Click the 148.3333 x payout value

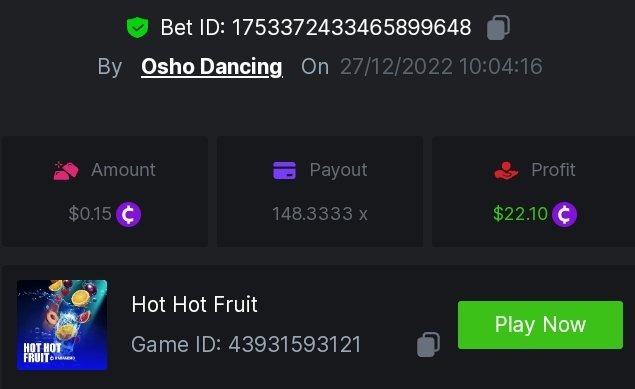click(320, 214)
